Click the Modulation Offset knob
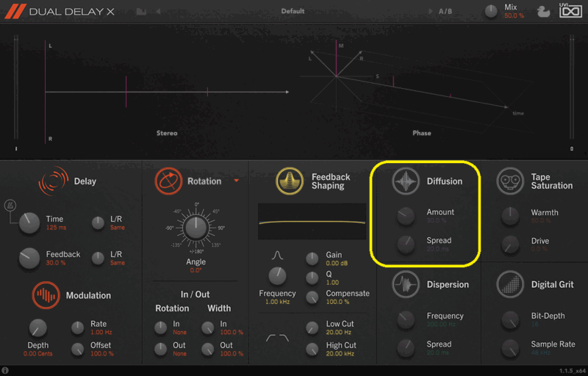 pyautogui.click(x=78, y=349)
